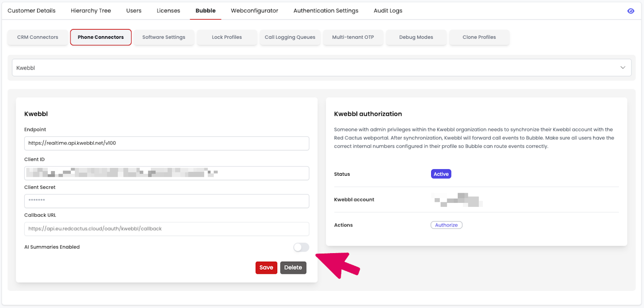Click the Endpoint input field
Viewport: 644px width, 308px height.
point(167,143)
